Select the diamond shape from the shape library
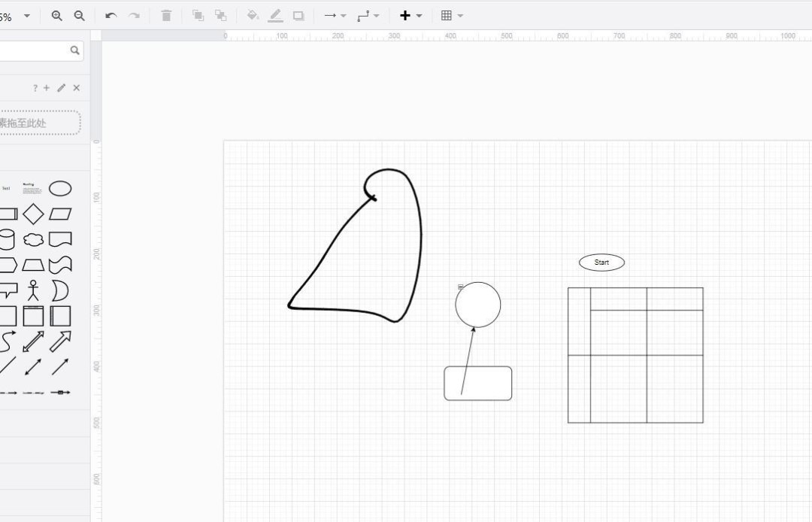The height and width of the screenshot is (522, 812). pos(33,214)
